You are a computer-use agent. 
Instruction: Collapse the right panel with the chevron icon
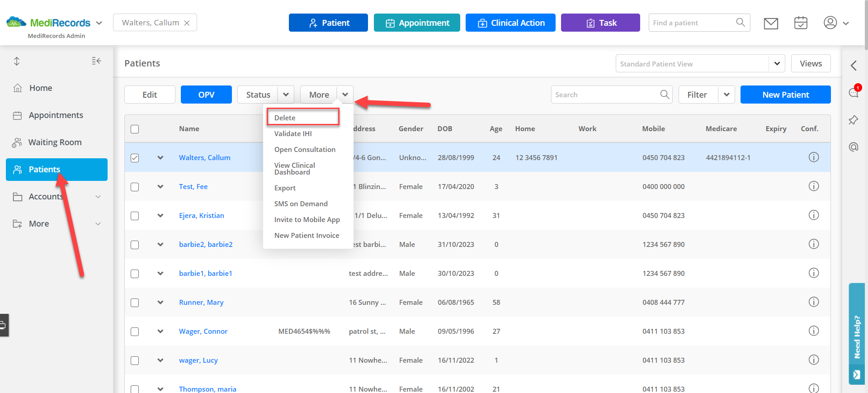click(x=854, y=66)
